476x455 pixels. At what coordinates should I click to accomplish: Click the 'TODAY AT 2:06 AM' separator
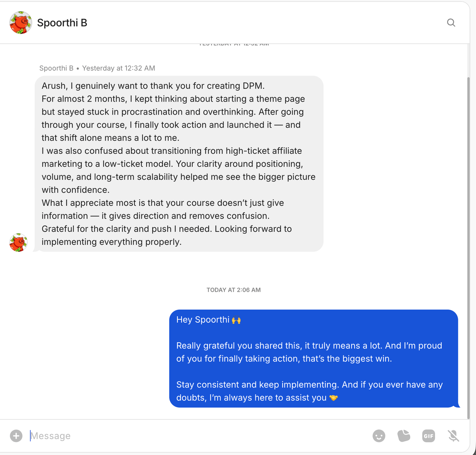[x=234, y=290]
